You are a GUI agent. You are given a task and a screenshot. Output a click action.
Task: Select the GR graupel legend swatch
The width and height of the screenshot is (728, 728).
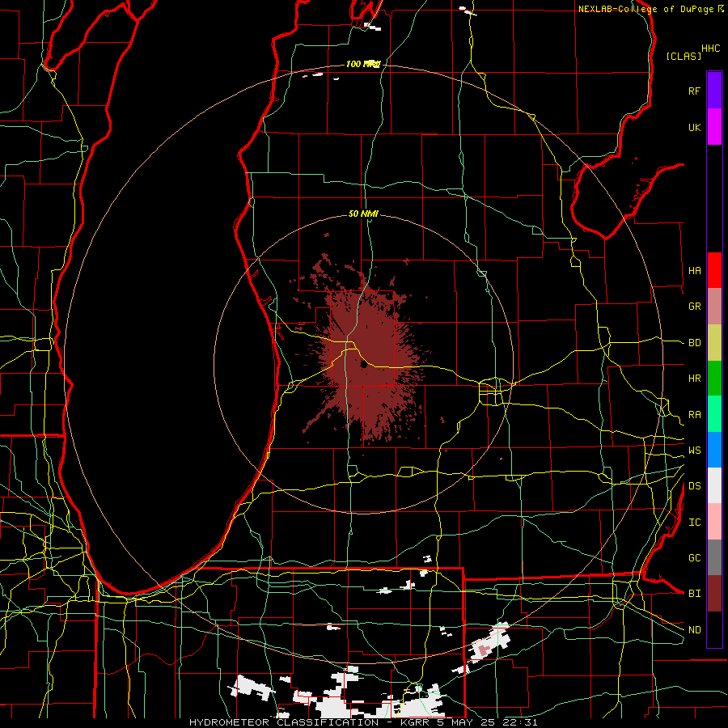tap(714, 307)
